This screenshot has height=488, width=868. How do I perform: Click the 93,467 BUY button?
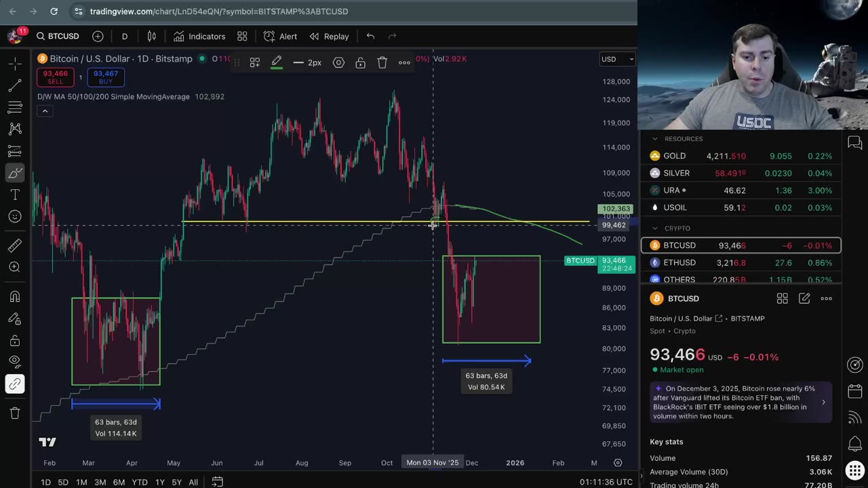[106, 77]
